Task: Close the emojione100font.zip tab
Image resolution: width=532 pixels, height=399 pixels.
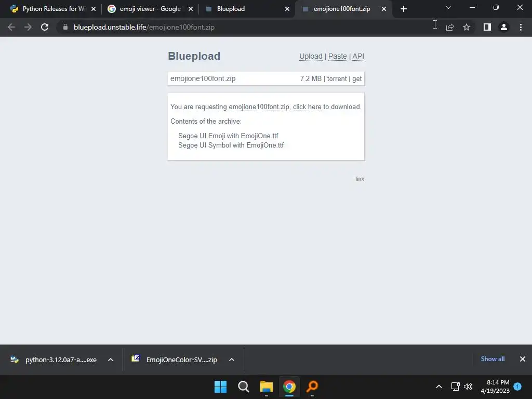Action: click(384, 9)
